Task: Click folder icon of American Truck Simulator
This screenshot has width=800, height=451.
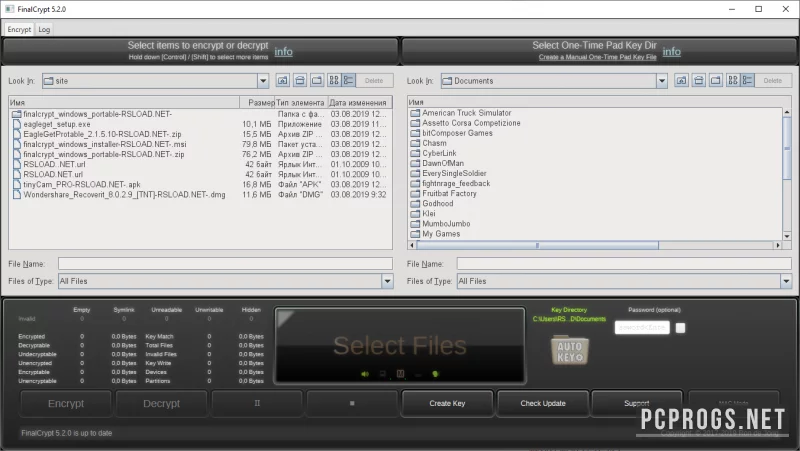Action: [x=415, y=113]
